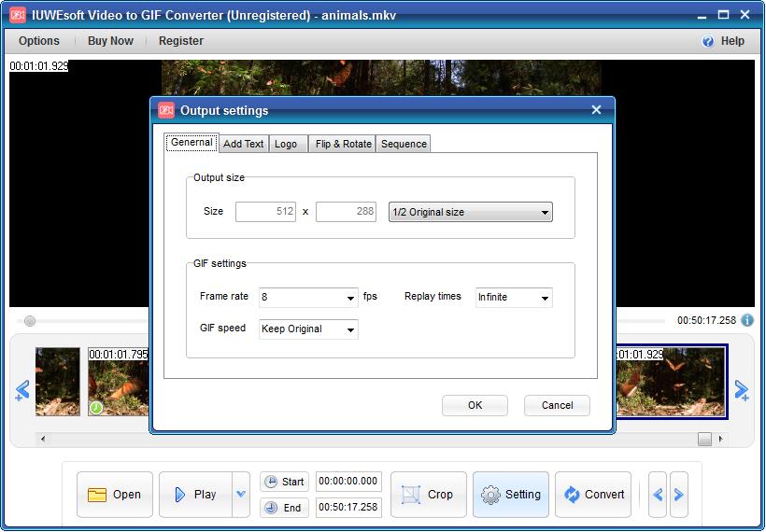The height and width of the screenshot is (532, 766).
Task: Expand the Frame rate dropdown
Action: point(308,297)
